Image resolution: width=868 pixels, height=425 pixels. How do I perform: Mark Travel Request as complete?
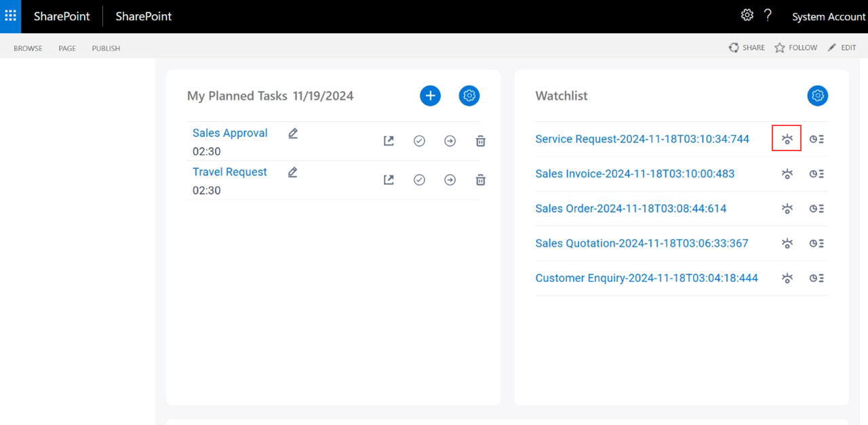point(419,180)
